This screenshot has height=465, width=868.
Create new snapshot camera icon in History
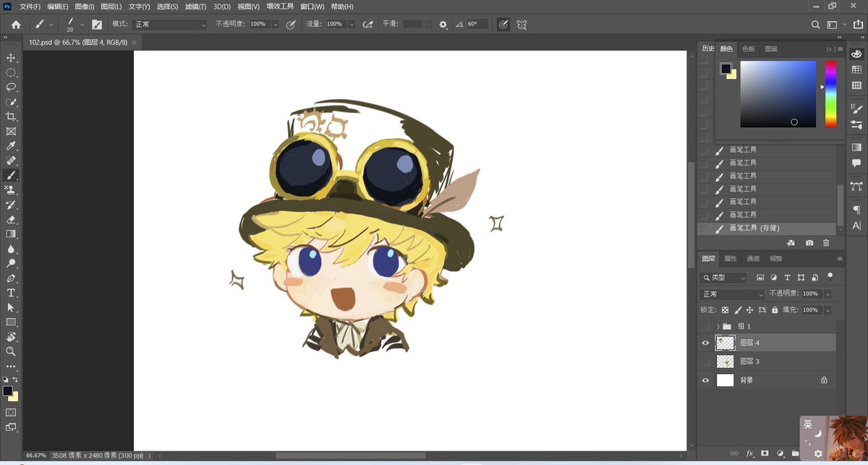coord(809,243)
